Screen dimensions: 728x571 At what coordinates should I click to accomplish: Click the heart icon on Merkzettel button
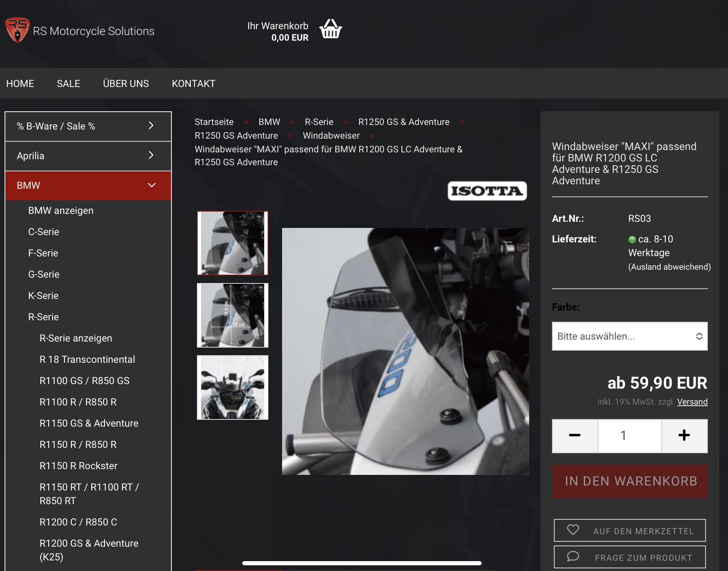pyautogui.click(x=573, y=530)
